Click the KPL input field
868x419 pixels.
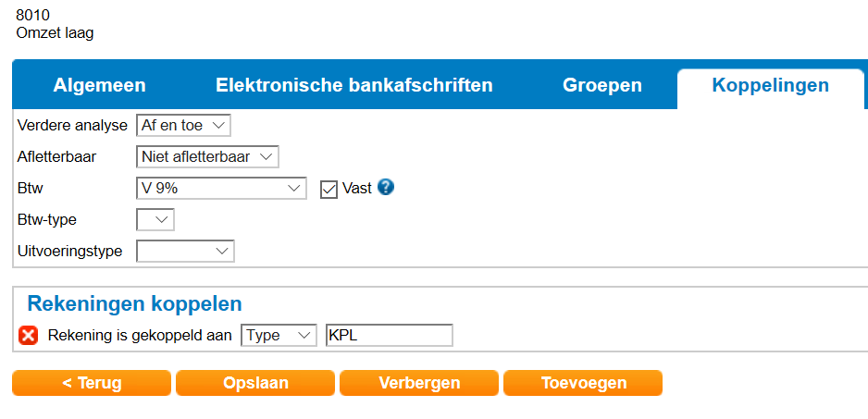[390, 336]
